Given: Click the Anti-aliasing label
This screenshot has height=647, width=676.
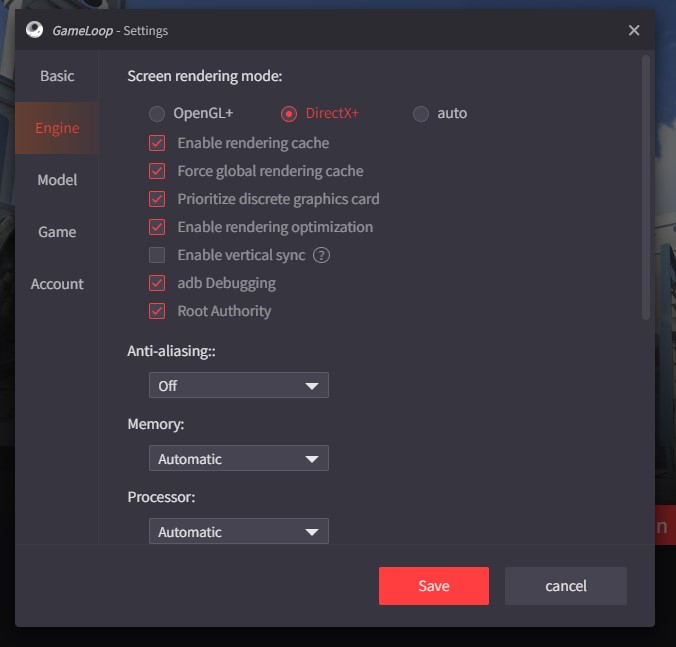Looking at the screenshot, I should pyautogui.click(x=171, y=351).
